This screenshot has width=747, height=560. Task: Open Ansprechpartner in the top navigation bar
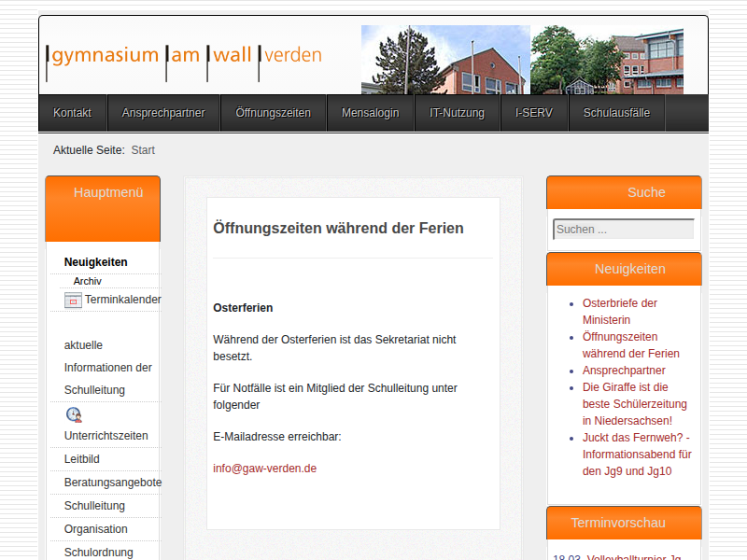[x=163, y=113]
